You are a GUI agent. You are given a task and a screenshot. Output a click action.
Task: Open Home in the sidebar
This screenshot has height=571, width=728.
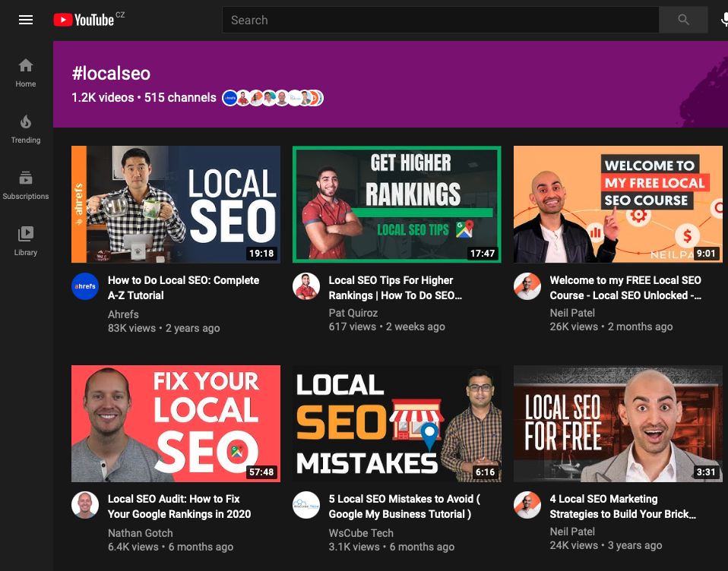26,73
